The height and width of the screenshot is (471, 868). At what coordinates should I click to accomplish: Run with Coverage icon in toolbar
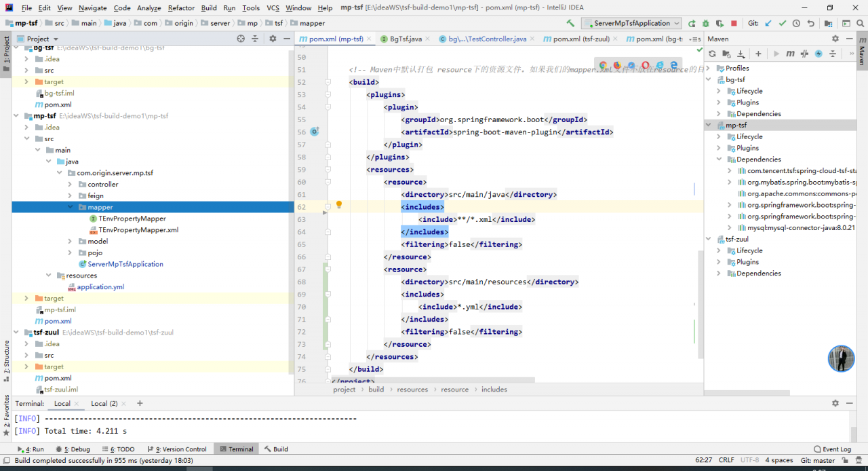pos(719,23)
